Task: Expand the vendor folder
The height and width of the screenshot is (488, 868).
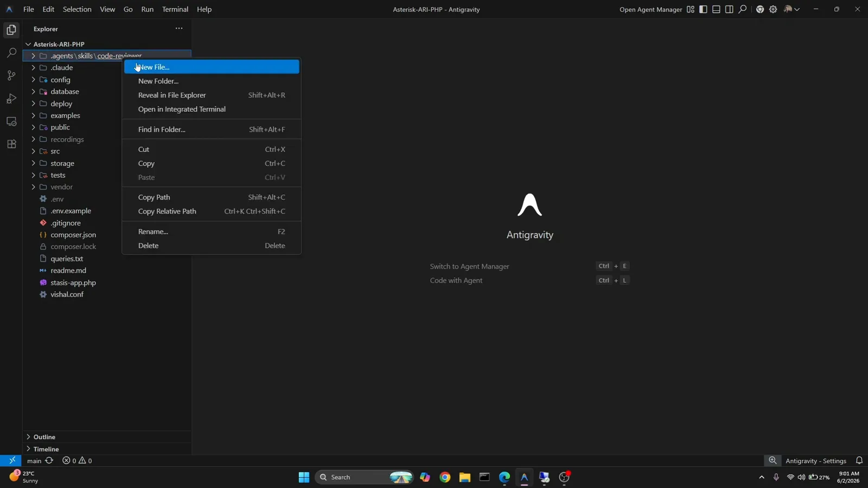Action: coord(33,187)
